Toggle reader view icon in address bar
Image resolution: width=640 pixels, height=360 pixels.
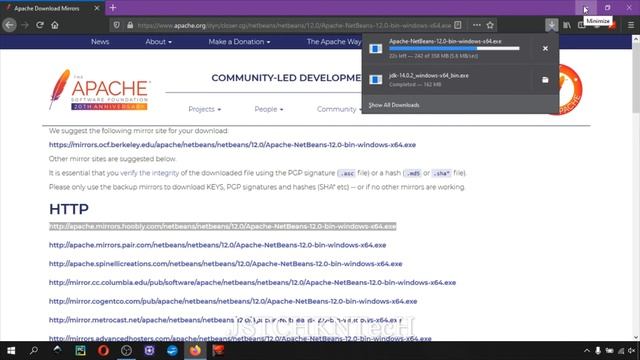pos(458,25)
